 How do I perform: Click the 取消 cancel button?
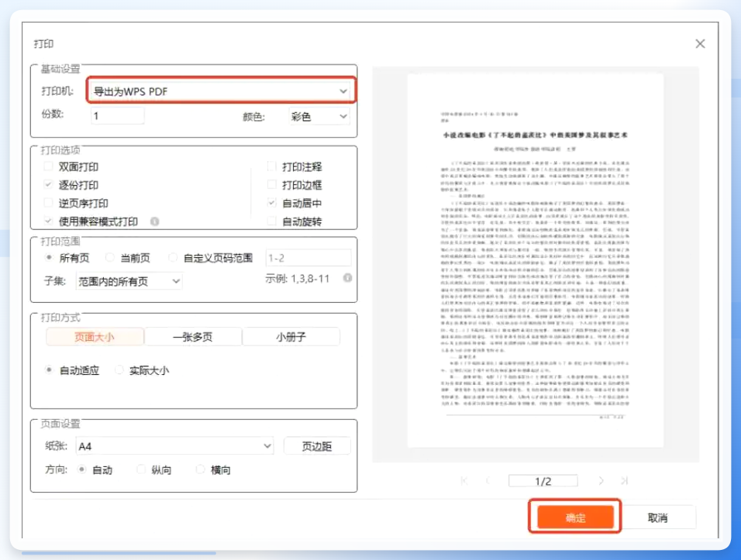pyautogui.click(x=657, y=517)
